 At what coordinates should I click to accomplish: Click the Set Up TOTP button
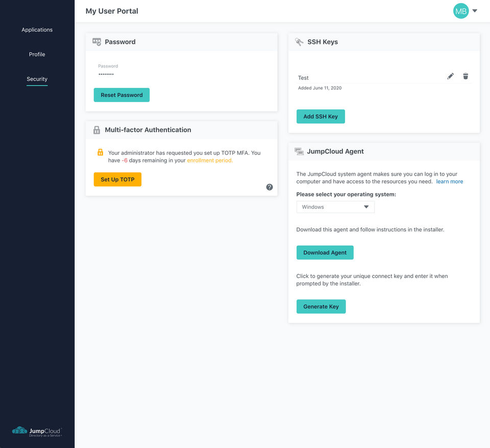pos(117,179)
